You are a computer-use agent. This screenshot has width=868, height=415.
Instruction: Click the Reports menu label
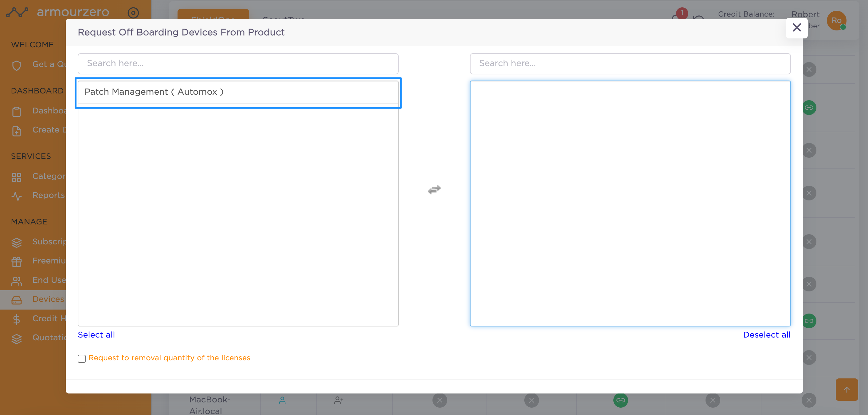click(48, 195)
